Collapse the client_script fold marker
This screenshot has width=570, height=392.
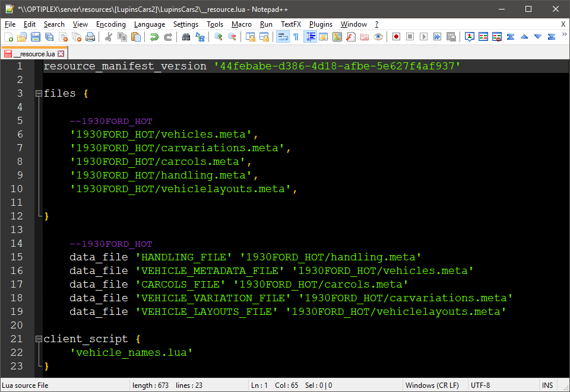pyautogui.click(x=39, y=339)
